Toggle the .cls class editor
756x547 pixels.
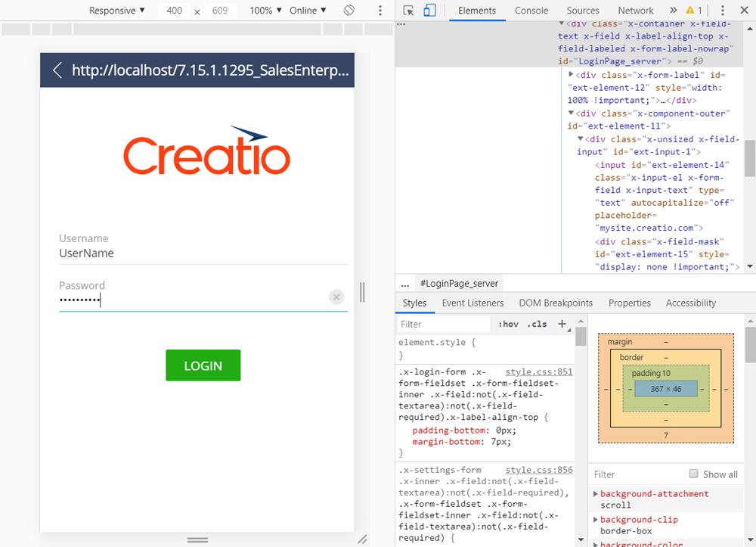pos(537,324)
